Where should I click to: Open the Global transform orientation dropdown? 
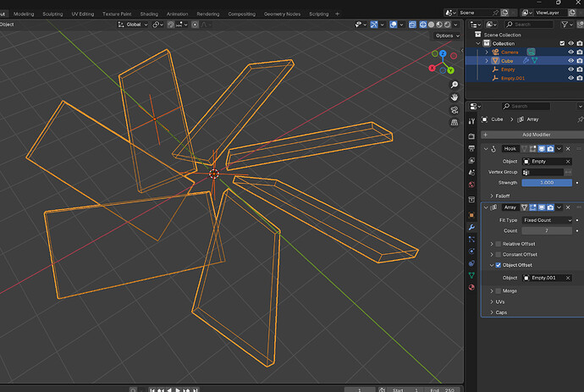click(x=134, y=25)
